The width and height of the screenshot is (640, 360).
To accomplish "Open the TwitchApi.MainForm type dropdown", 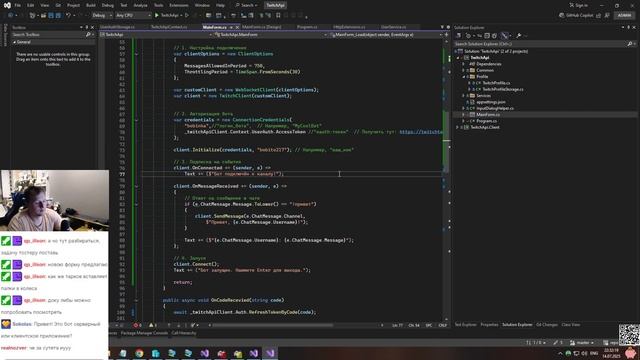I will pyautogui.click(x=271, y=35).
